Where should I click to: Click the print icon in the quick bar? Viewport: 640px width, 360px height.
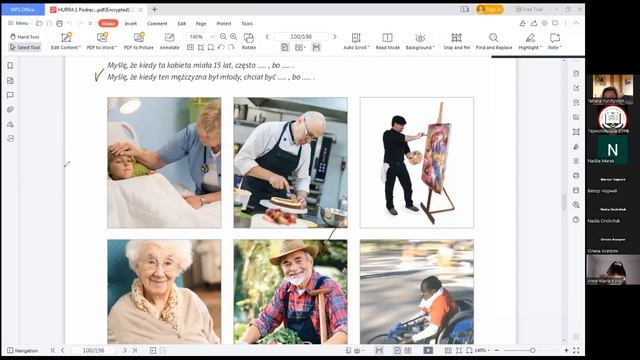[60, 24]
